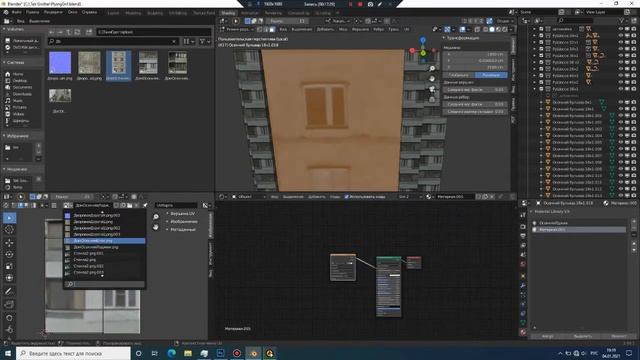Click the pan hand icon in 3D viewport
Viewport: 640px width, 360px height.
point(432,78)
